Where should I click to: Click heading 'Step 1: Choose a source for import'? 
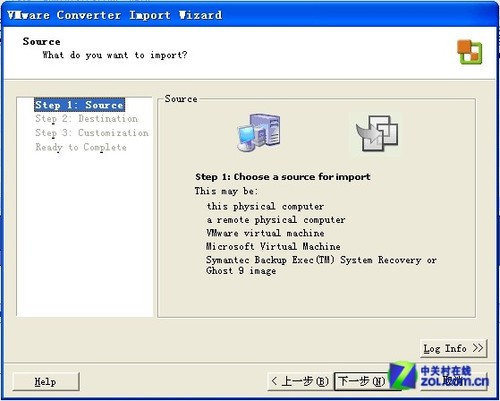point(283,177)
